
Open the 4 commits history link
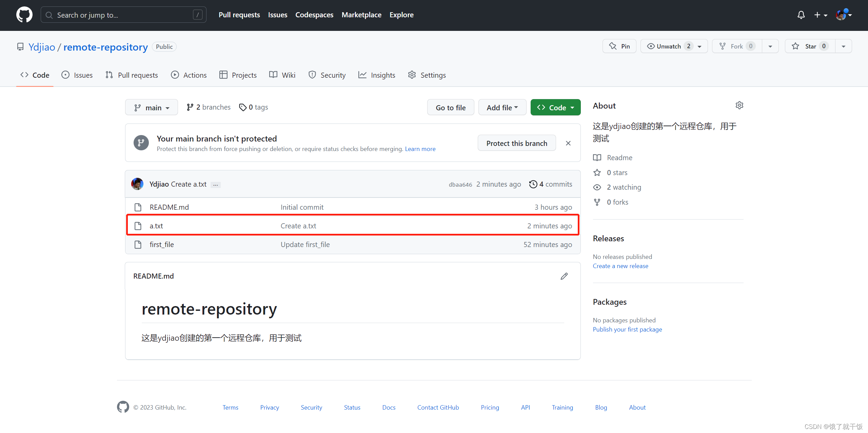[x=551, y=184]
